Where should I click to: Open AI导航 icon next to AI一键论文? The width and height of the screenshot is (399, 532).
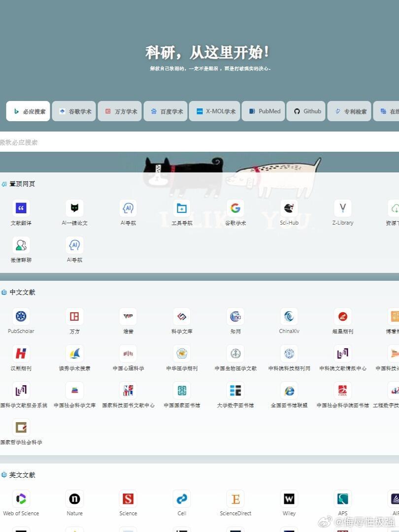(128, 208)
